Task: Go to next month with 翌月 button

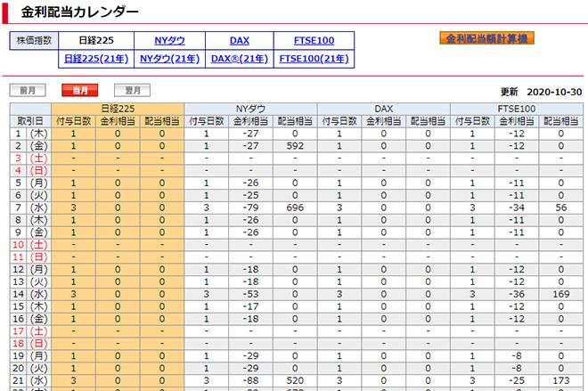Action: coord(133,90)
